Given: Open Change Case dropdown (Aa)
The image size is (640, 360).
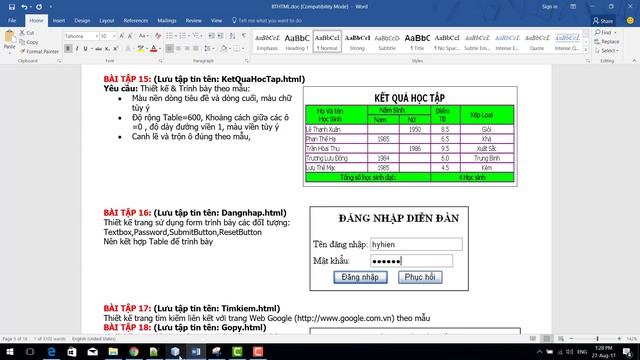Looking at the screenshot, I should (x=144, y=36).
